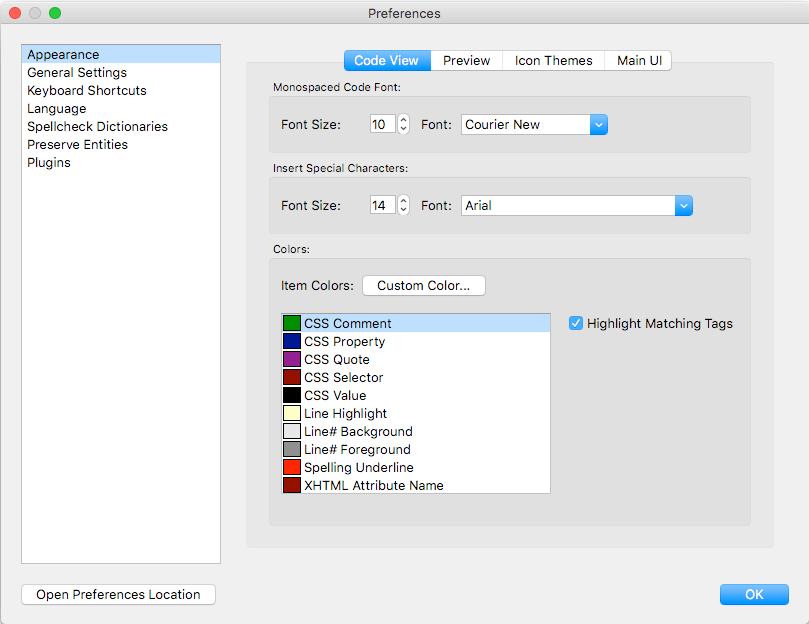Viewport: 809px width, 624px height.
Task: Click the OK button
Action: (x=754, y=595)
